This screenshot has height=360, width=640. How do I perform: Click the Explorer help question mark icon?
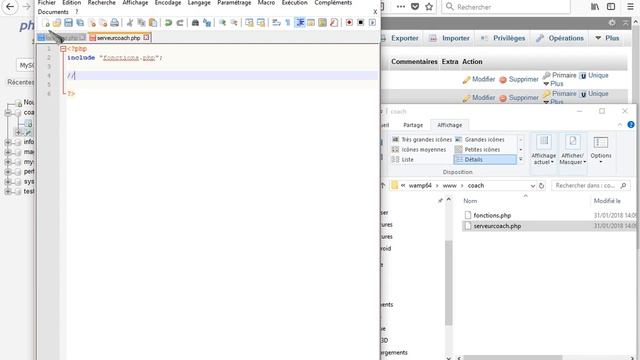pyautogui.click(x=631, y=124)
